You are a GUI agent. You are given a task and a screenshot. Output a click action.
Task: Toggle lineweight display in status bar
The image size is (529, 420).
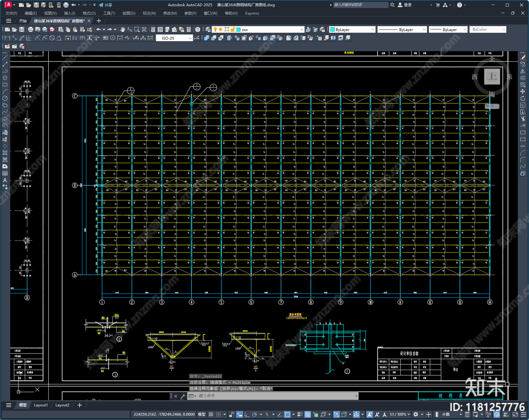pyautogui.click(x=300, y=414)
